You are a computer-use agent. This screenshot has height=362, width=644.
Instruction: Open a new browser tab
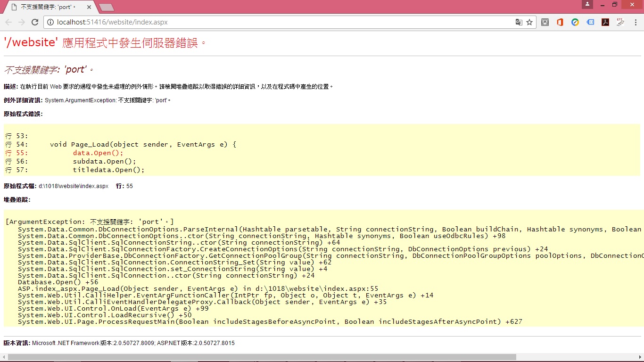tap(107, 7)
